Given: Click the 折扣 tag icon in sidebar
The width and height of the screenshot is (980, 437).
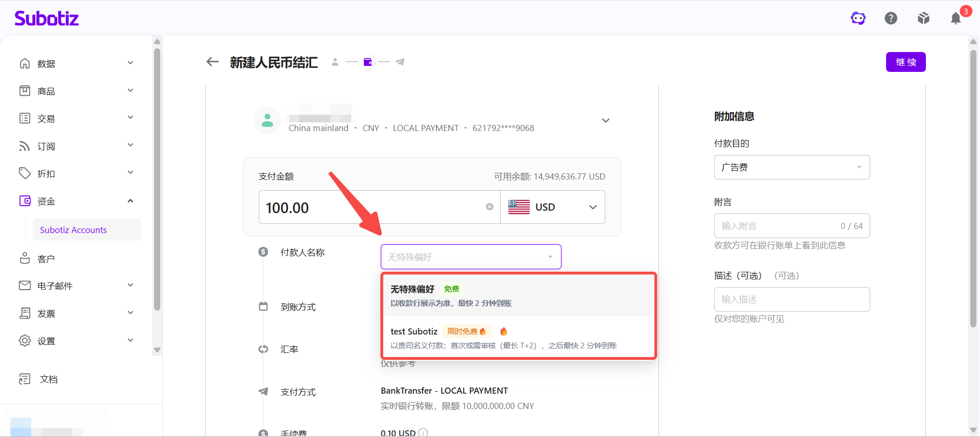Looking at the screenshot, I should click(x=24, y=173).
